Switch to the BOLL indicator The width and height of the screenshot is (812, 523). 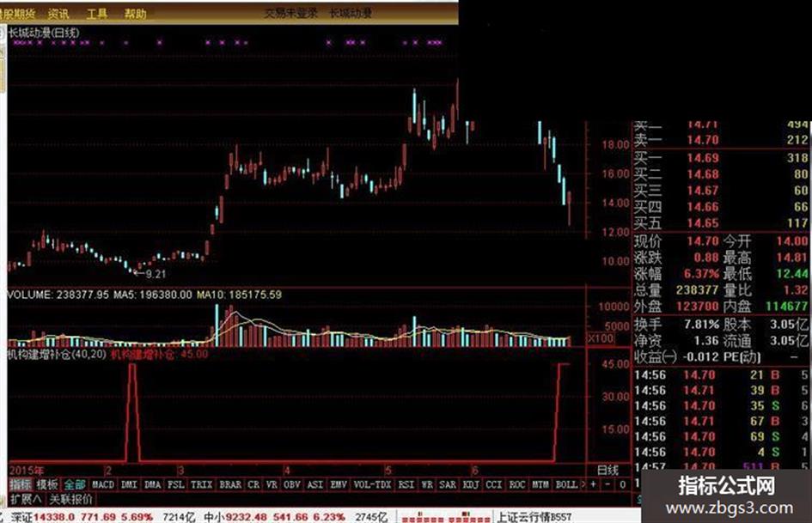point(566,484)
